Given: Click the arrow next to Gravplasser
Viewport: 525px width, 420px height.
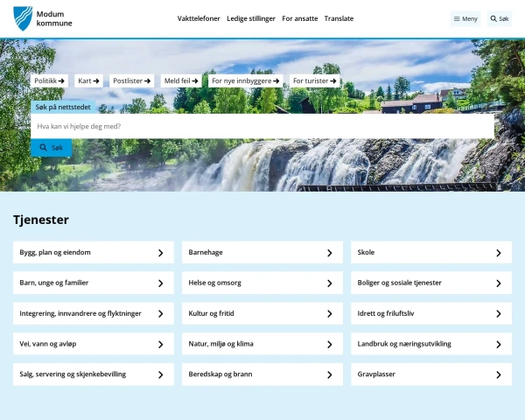Looking at the screenshot, I should coord(499,374).
